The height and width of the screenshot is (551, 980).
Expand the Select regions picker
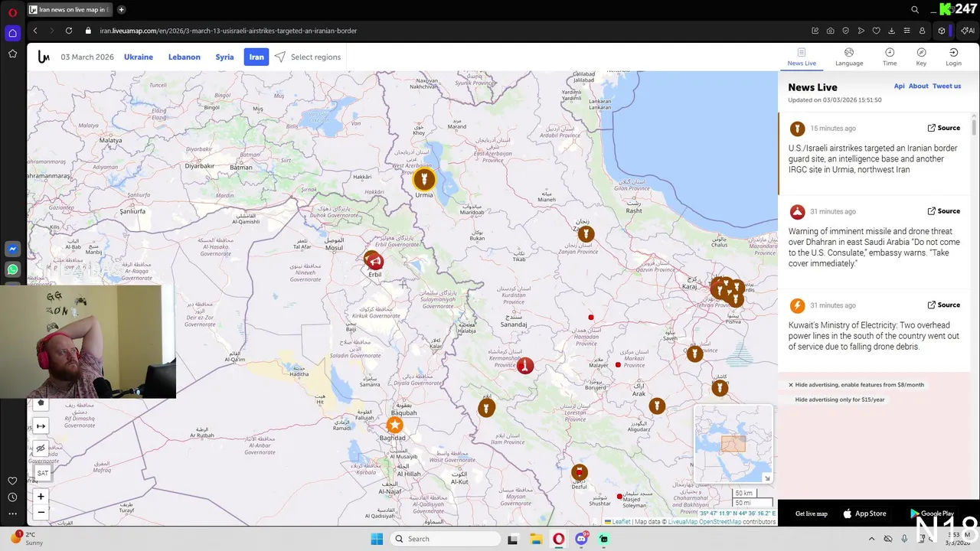point(308,57)
